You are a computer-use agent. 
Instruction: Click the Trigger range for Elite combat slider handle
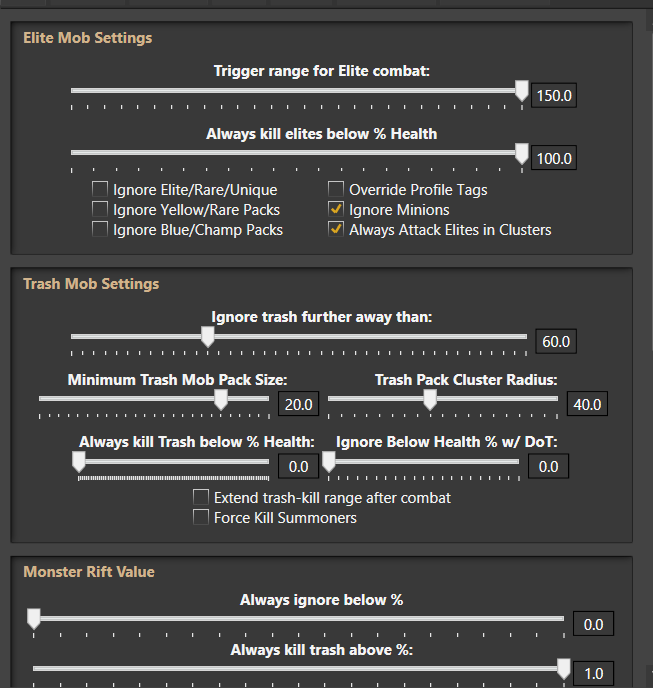pos(521,92)
